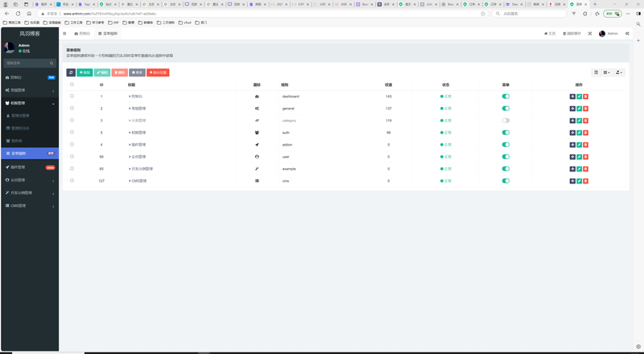The height and width of the screenshot is (354, 644).
Task: Click the 编辑 toolbar button
Action: [x=102, y=72]
